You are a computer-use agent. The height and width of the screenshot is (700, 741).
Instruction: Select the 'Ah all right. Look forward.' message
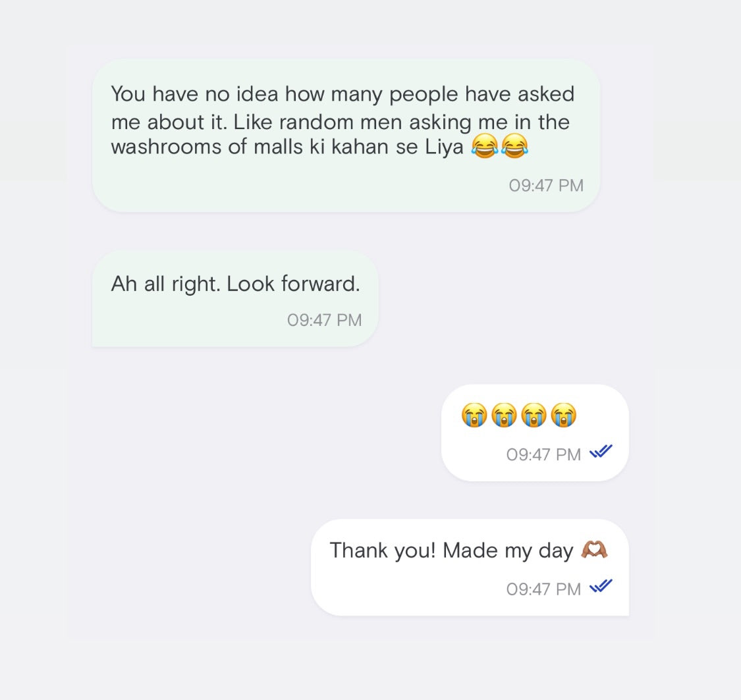[x=235, y=284]
